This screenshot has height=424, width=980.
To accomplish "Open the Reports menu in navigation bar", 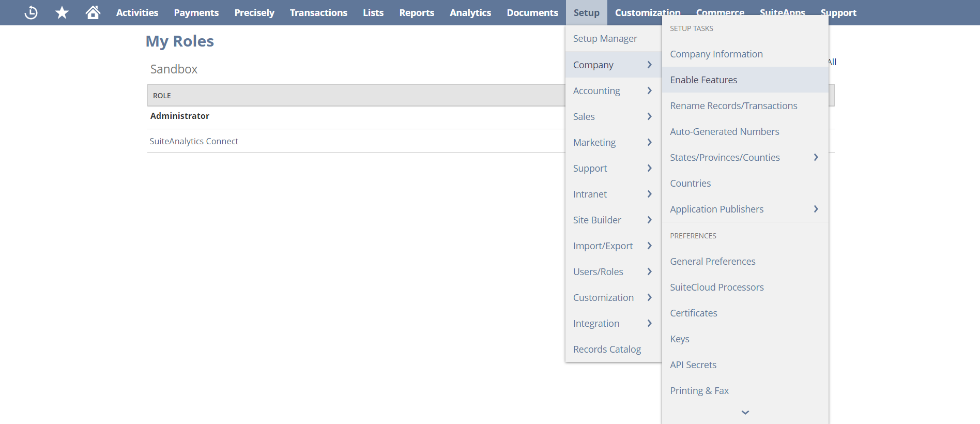I will click(x=416, y=12).
